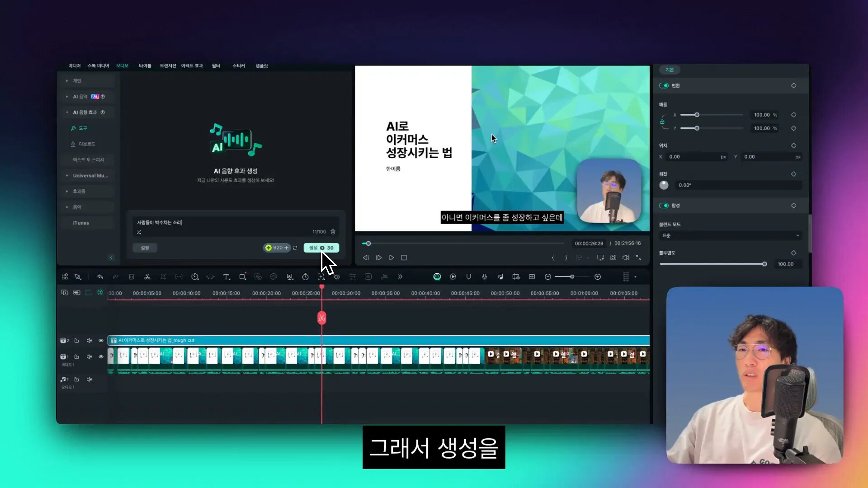This screenshot has height=488, width=868.
Task: Click the play button in preview panel
Action: coord(392,258)
